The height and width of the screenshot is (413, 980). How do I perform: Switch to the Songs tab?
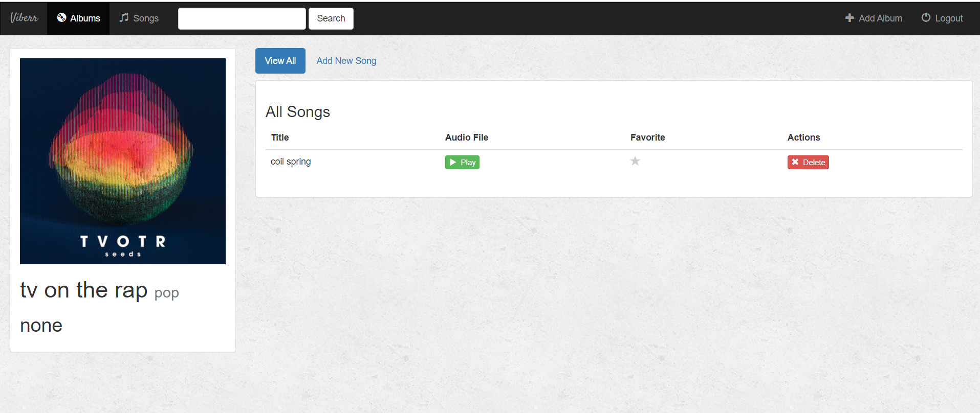coord(145,18)
